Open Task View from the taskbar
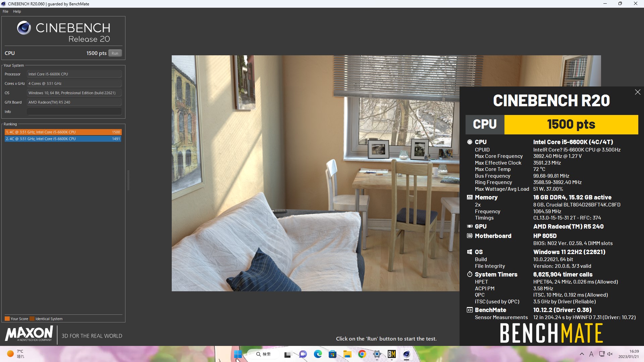Image resolution: width=644 pixels, height=362 pixels. coord(287,354)
